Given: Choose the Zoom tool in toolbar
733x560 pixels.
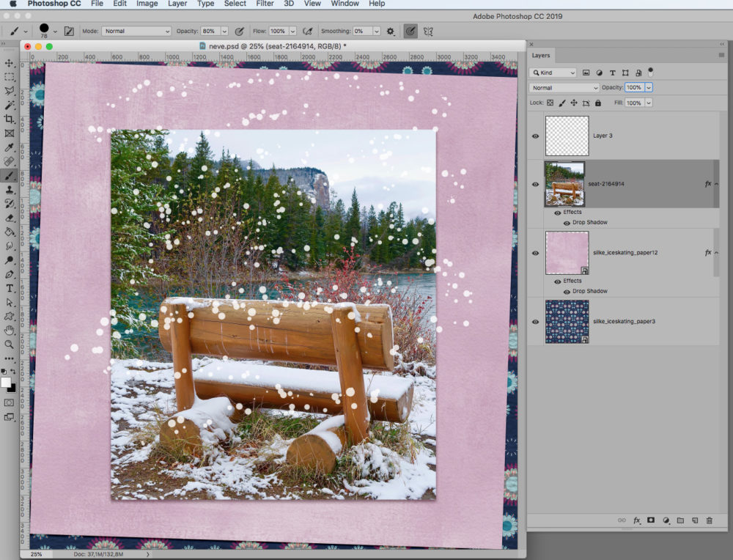Looking at the screenshot, I should point(10,344).
